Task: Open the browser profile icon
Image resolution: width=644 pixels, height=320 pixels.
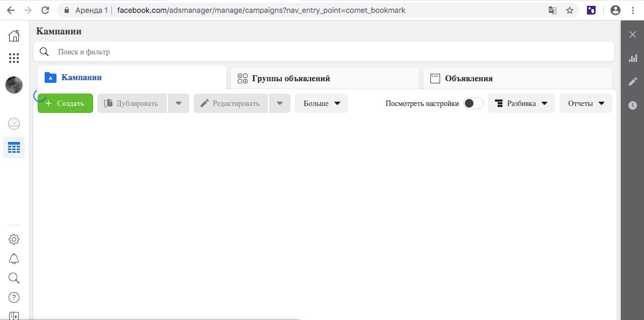Action: pos(615,10)
